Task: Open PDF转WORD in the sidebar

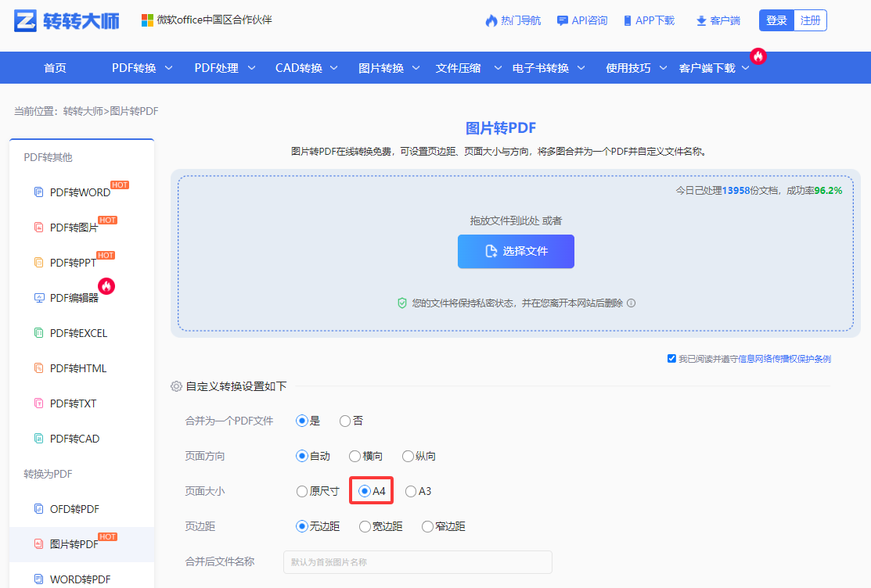Action: point(80,192)
